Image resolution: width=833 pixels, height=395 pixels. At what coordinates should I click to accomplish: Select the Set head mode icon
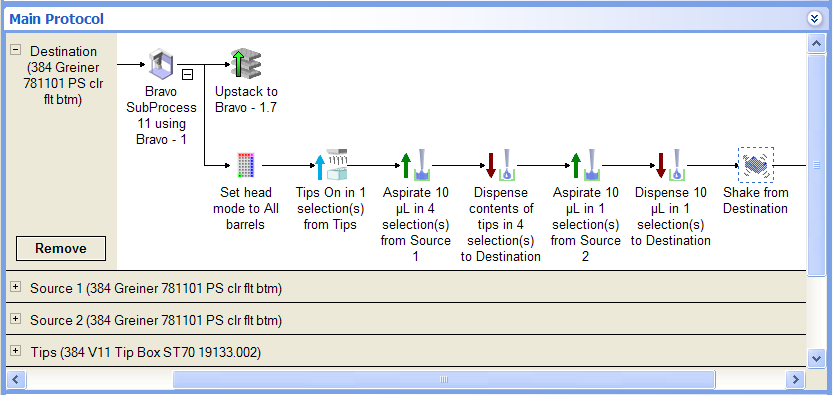[245, 165]
